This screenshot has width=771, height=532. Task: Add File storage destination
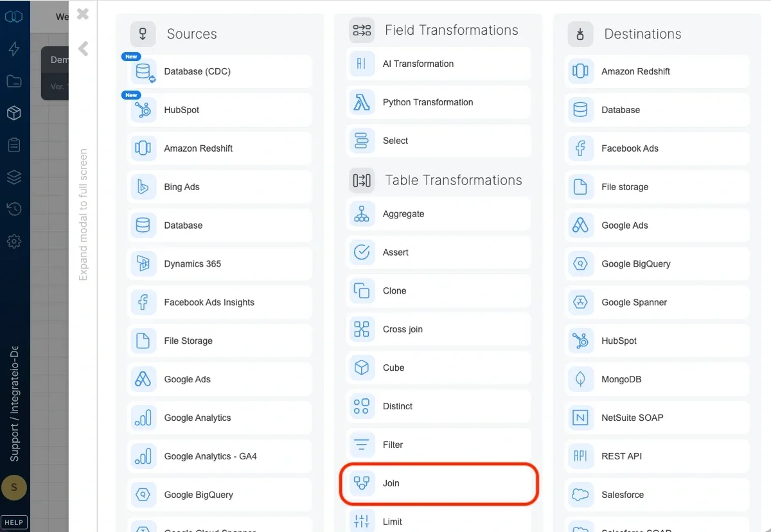click(657, 187)
